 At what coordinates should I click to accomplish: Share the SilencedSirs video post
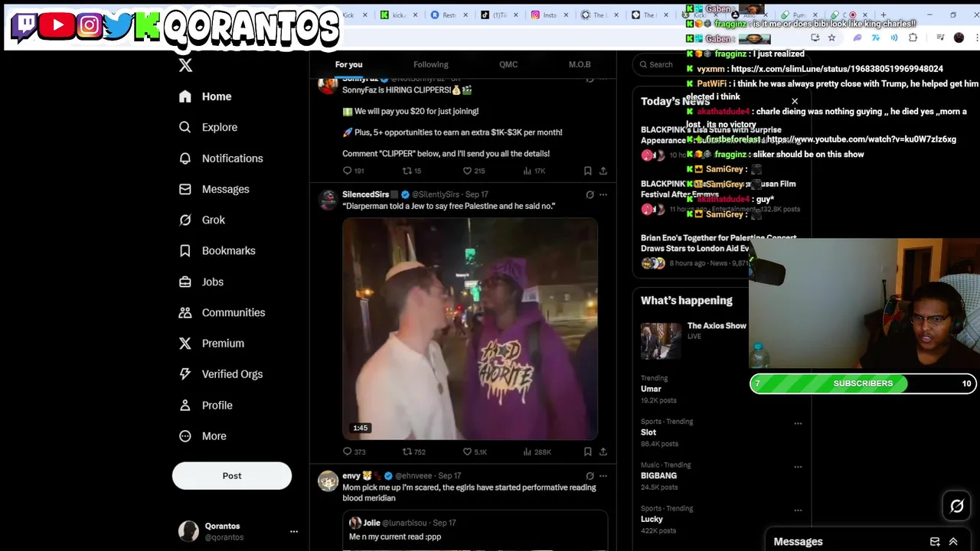click(603, 452)
